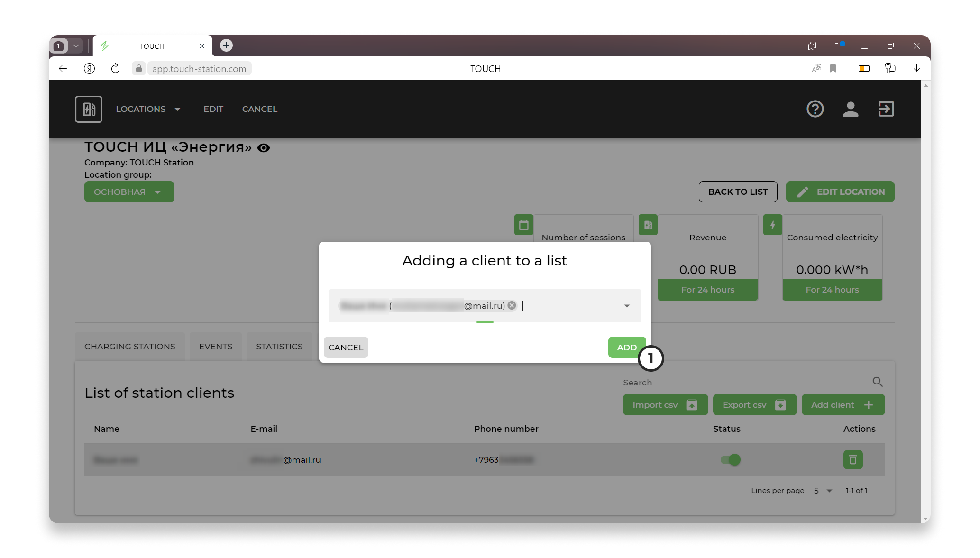Switch to the STATISTICS tab
Screen dimensions: 980x558
pos(279,347)
